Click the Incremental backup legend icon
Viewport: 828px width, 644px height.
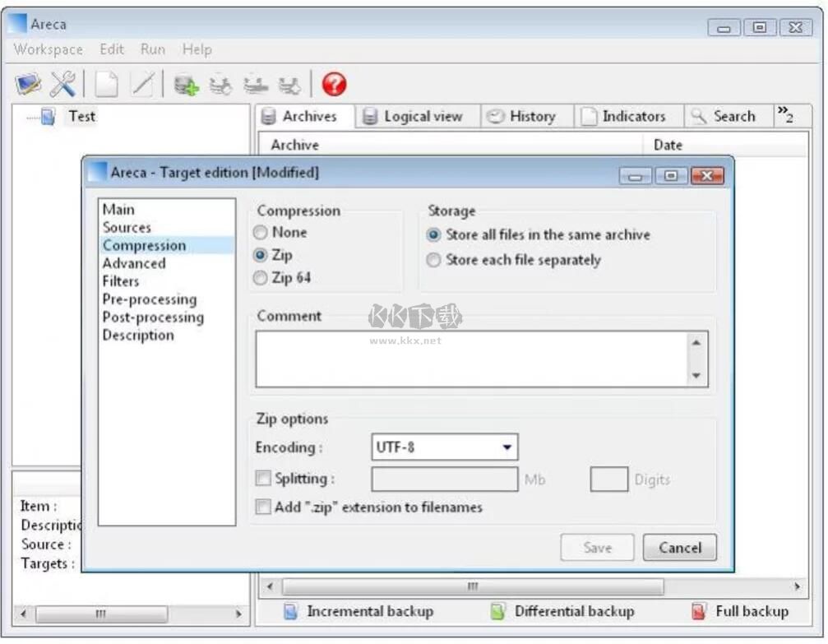tap(290, 611)
